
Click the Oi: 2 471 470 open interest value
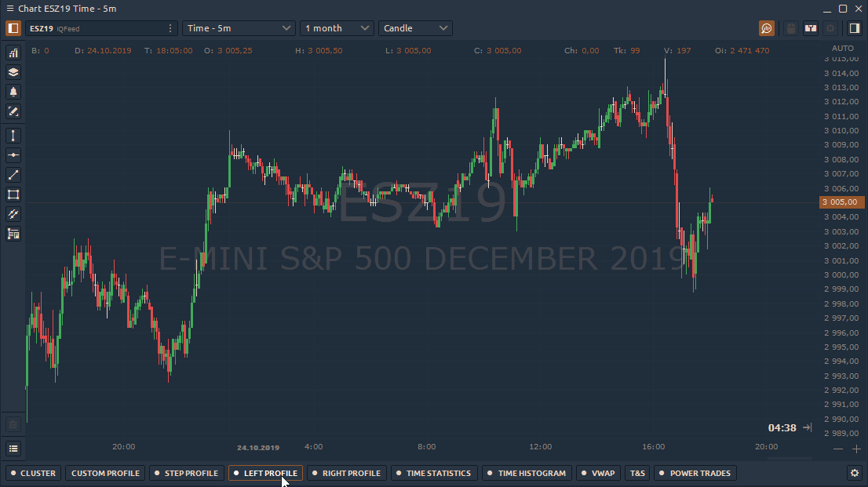tap(742, 50)
